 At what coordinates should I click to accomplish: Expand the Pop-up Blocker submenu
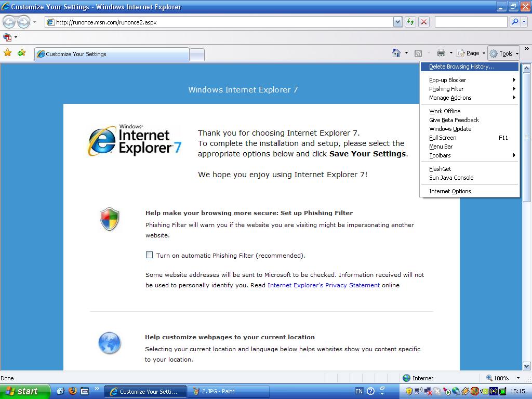[470, 80]
